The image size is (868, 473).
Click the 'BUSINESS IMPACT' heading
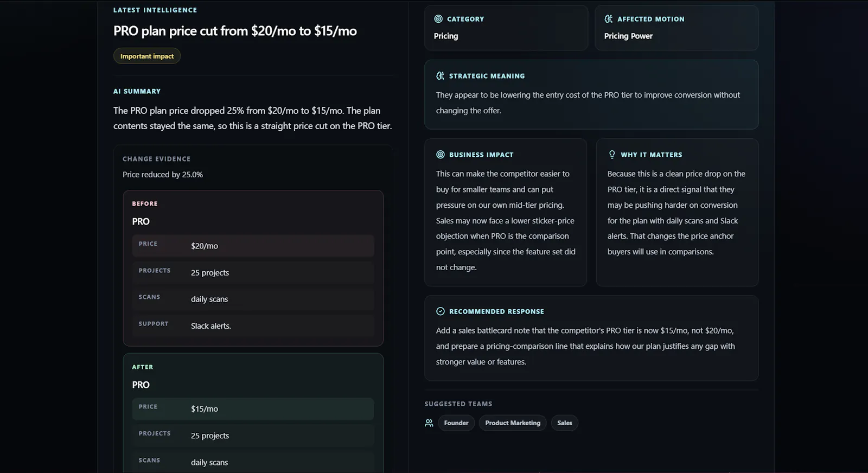tap(481, 155)
